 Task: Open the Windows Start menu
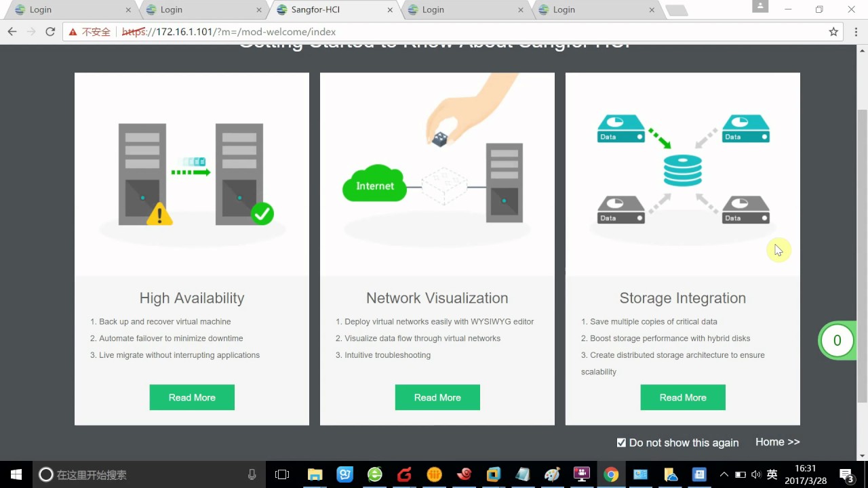click(16, 474)
